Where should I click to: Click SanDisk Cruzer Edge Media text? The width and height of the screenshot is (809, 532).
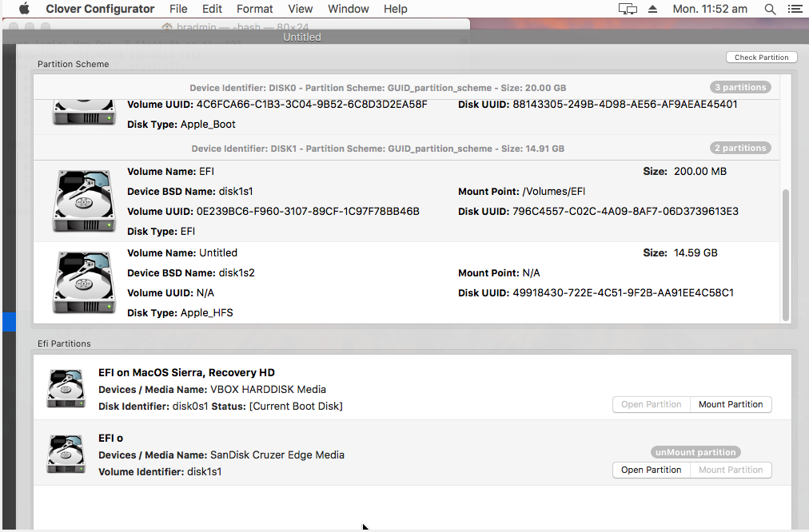tap(277, 455)
